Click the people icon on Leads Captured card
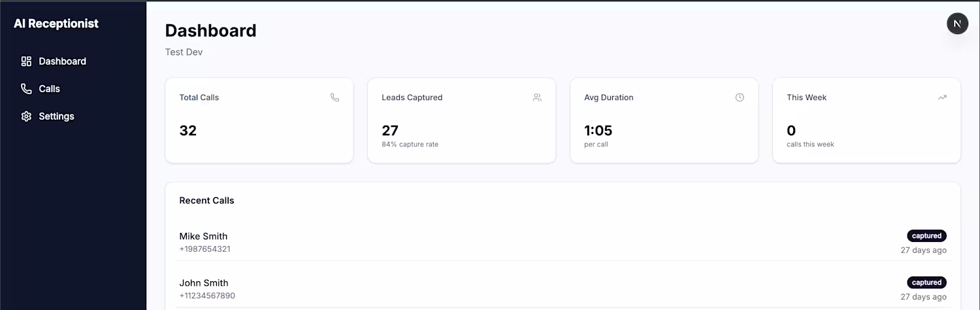This screenshot has height=310, width=980. [x=537, y=97]
